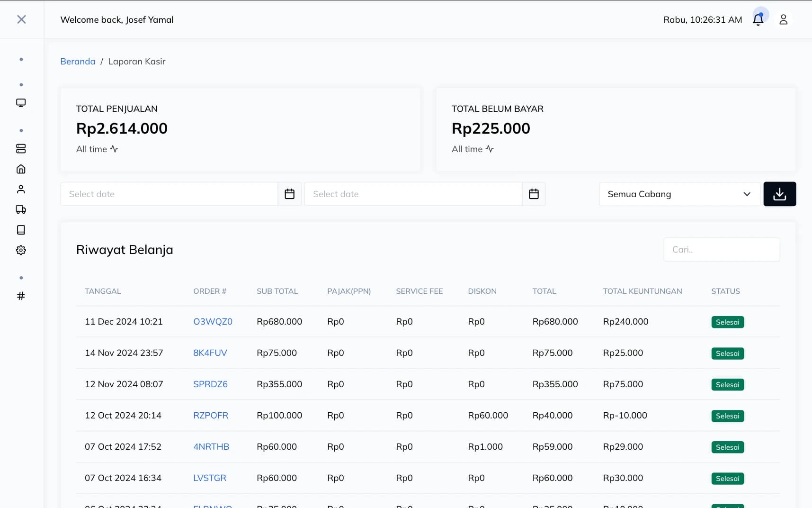Open the first date calendar picker

point(289,194)
